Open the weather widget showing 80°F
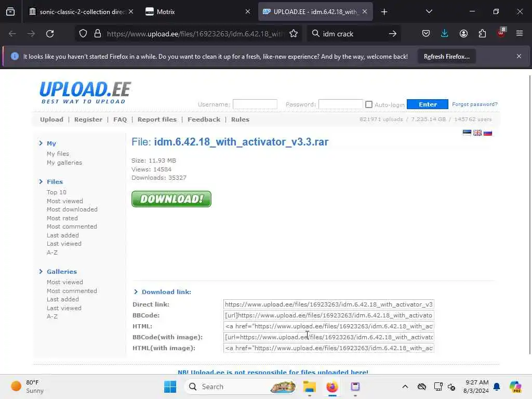The image size is (532, 399). pos(27,387)
